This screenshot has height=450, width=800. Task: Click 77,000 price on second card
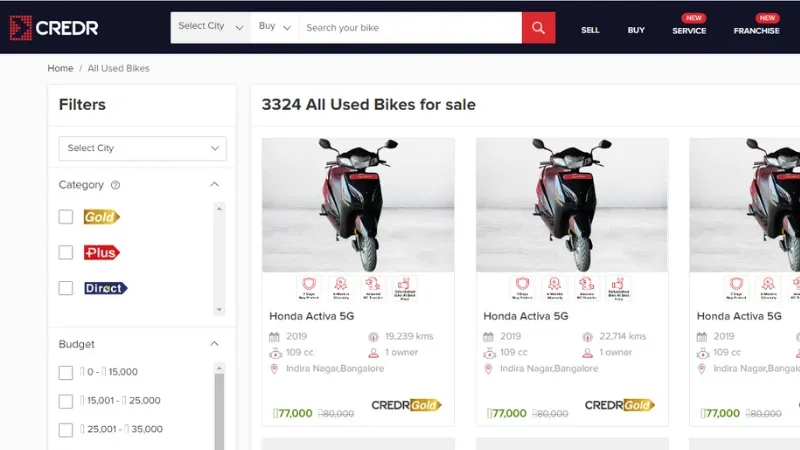507,413
